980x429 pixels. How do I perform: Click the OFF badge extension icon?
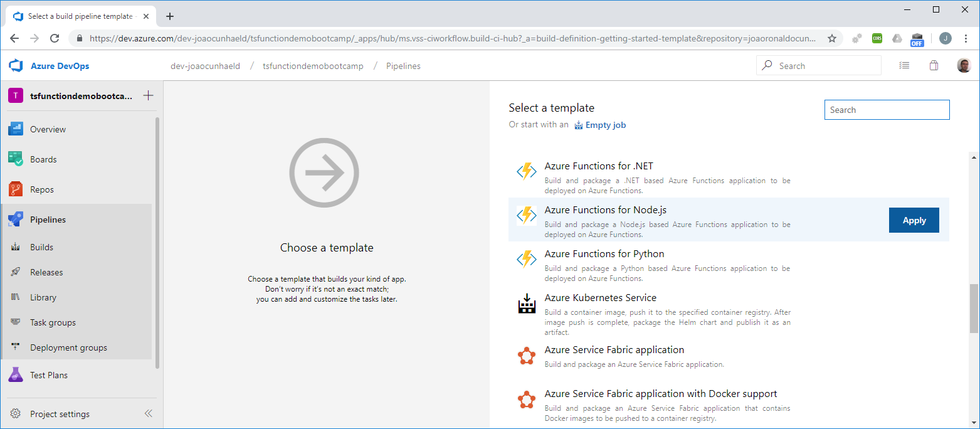click(917, 40)
